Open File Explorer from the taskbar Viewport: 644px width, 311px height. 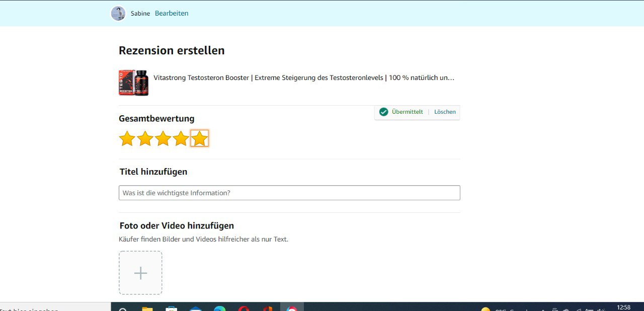point(147,308)
